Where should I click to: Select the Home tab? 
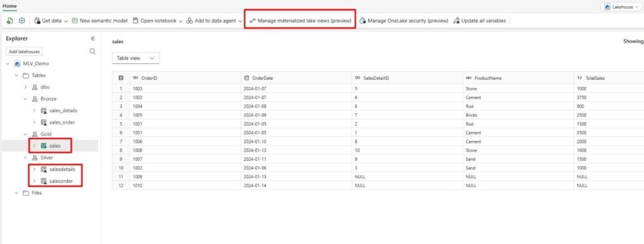pyautogui.click(x=10, y=6)
